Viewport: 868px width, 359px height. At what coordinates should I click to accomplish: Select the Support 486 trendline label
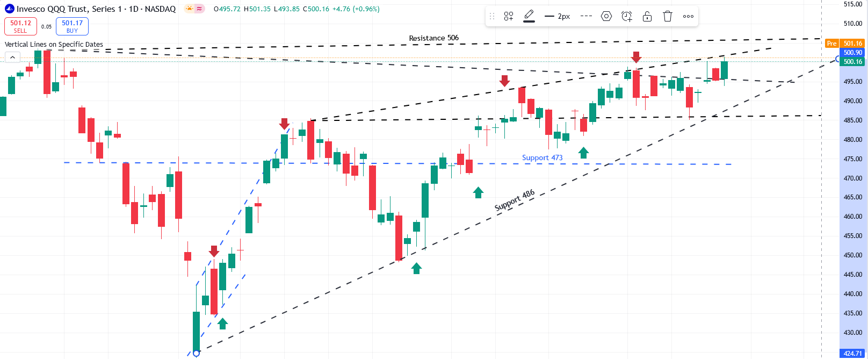515,200
